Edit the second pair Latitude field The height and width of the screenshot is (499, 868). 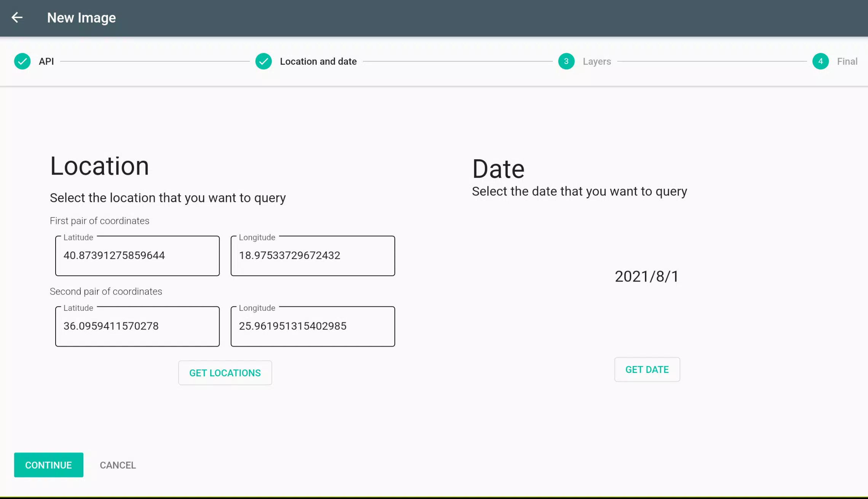[x=137, y=326]
